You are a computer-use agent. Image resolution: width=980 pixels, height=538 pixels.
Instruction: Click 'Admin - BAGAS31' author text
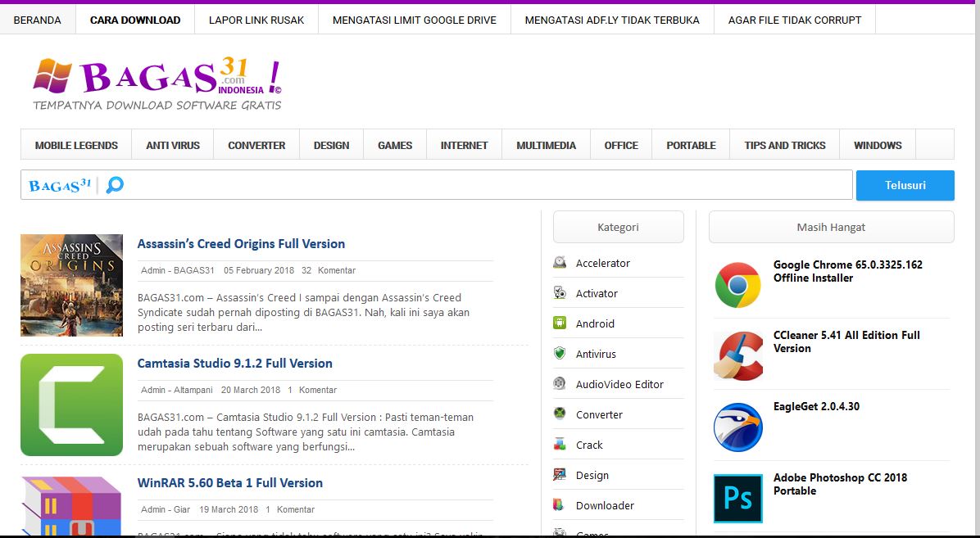pos(178,270)
